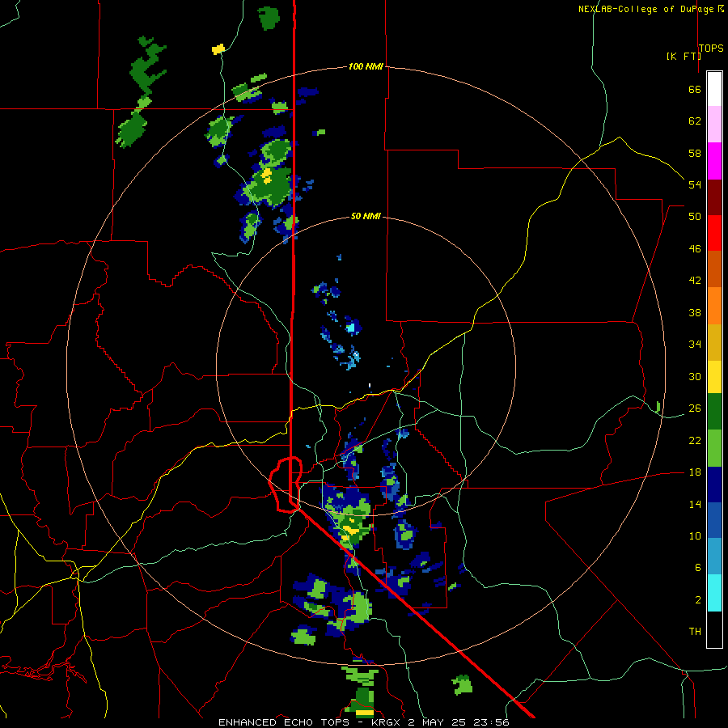Click the 14 value in the legend
Viewport: 728px width, 728px height.
click(x=695, y=504)
